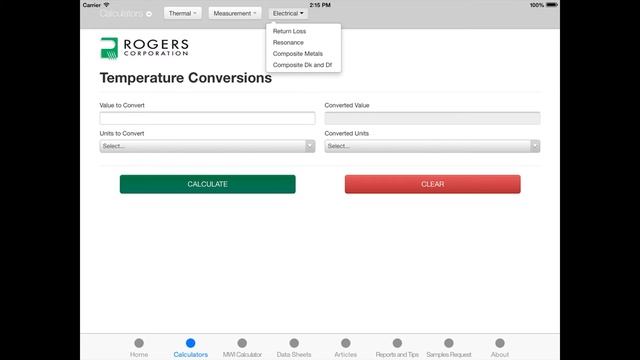Open the Units to Convert select box
640x360 pixels.
(x=207, y=146)
